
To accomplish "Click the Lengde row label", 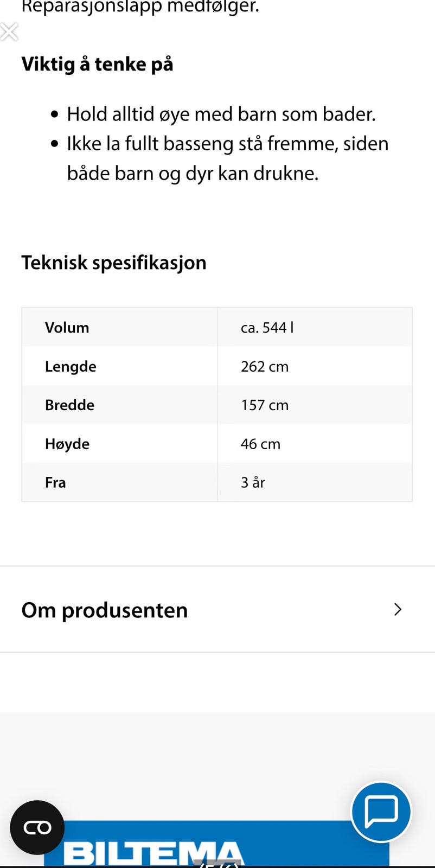I will (x=71, y=366).
